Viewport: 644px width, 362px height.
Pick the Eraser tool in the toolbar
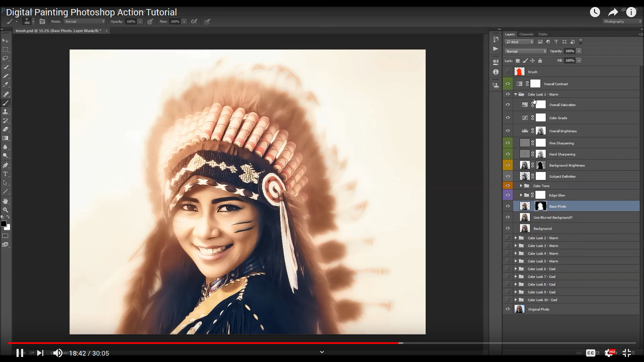[x=6, y=129]
